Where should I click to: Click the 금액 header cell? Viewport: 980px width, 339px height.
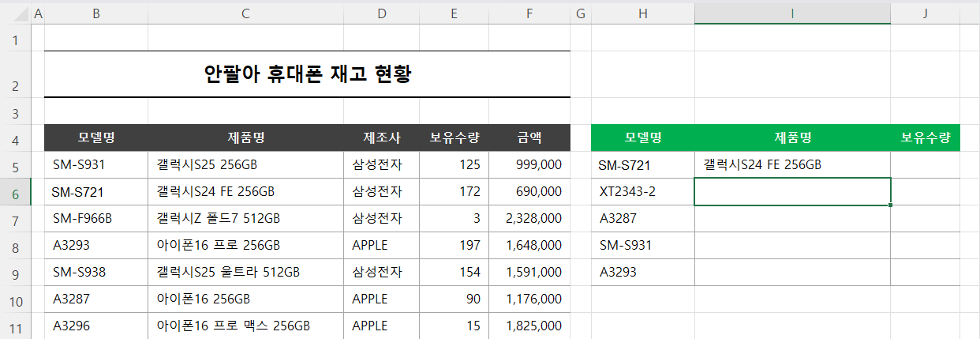pos(529,137)
